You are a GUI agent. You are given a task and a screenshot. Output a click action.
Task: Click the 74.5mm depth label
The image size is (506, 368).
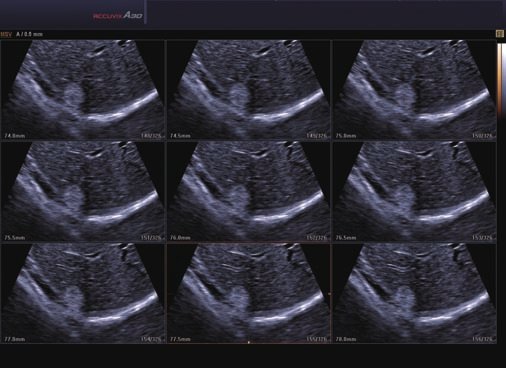coord(180,136)
